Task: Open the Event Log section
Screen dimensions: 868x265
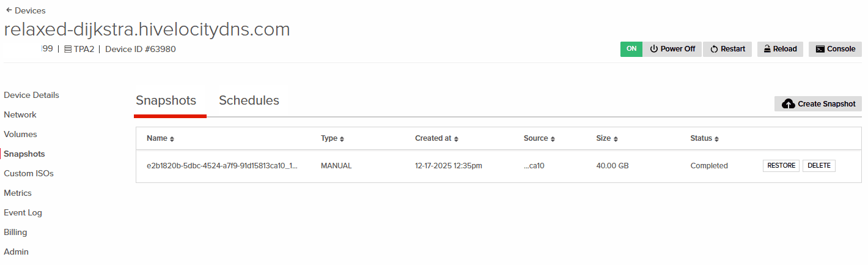Action: [23, 212]
